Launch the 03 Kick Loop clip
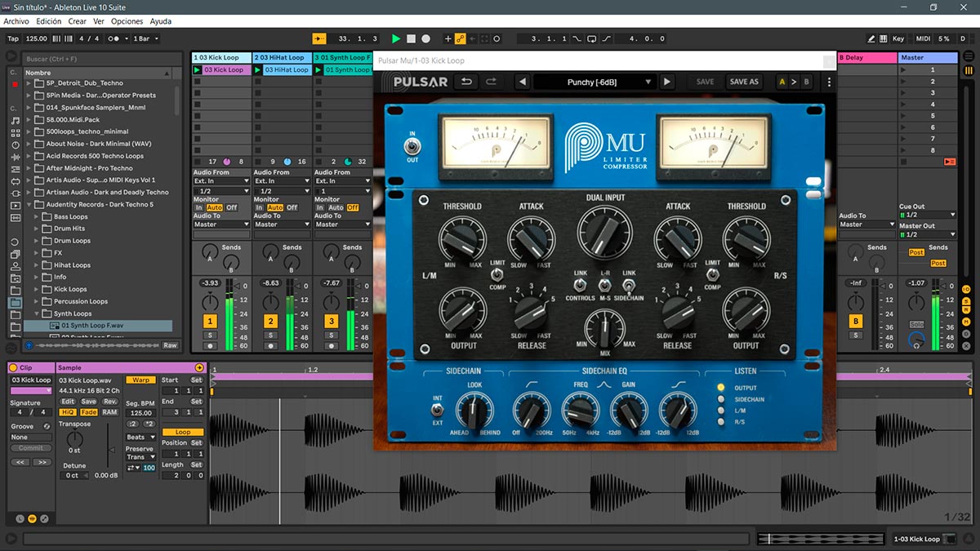The image size is (980, 551). point(197,70)
